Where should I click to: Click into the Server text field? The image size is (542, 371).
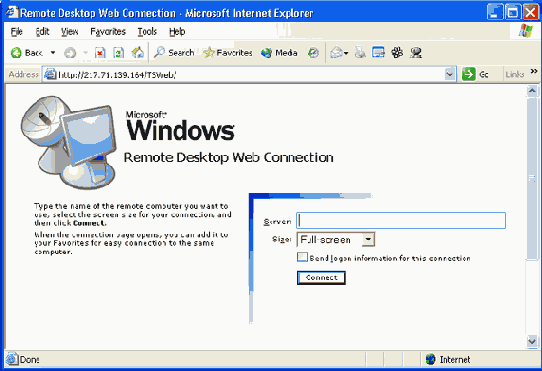[x=401, y=221]
